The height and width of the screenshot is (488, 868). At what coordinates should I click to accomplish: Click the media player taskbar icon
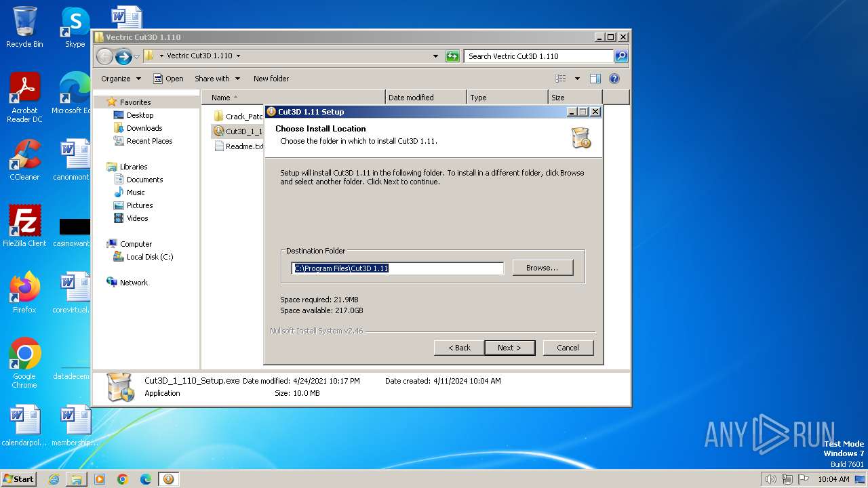tap(100, 479)
